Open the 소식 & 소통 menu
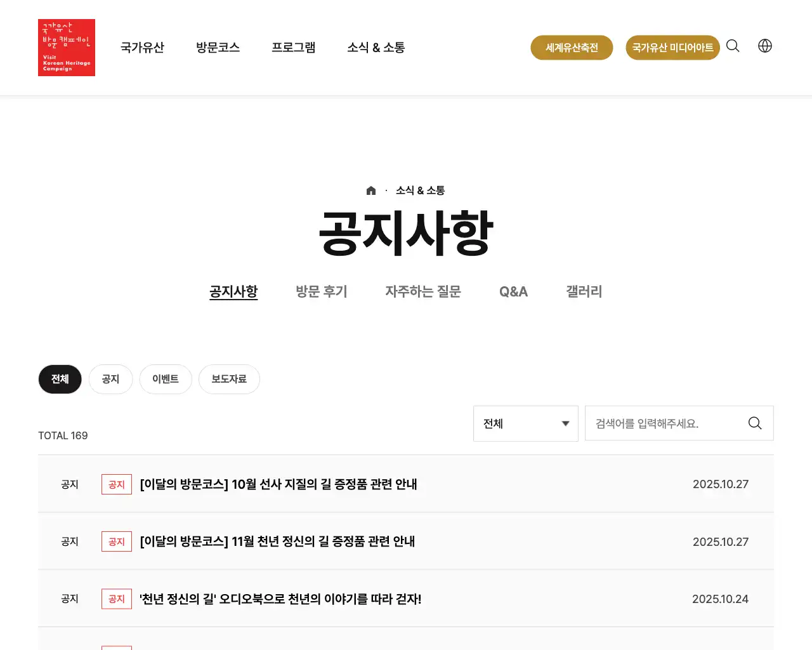Screen dimensions: 812x650 click(376, 47)
